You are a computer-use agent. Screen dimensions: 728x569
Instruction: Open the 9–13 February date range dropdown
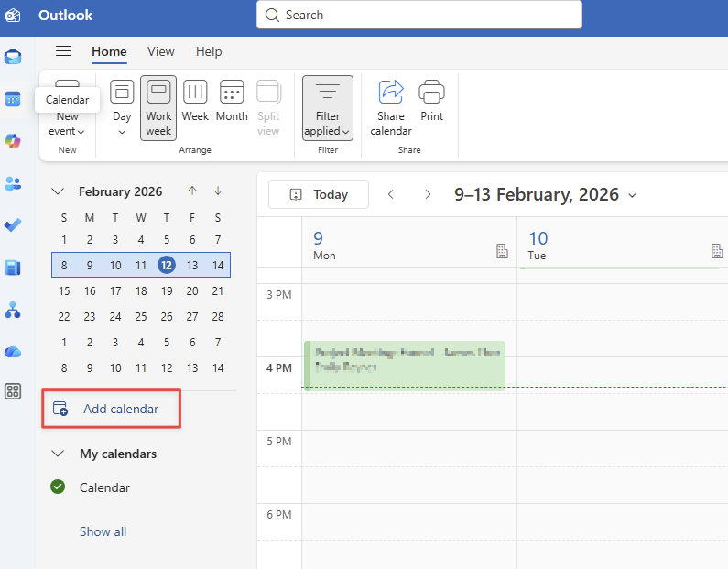(545, 194)
